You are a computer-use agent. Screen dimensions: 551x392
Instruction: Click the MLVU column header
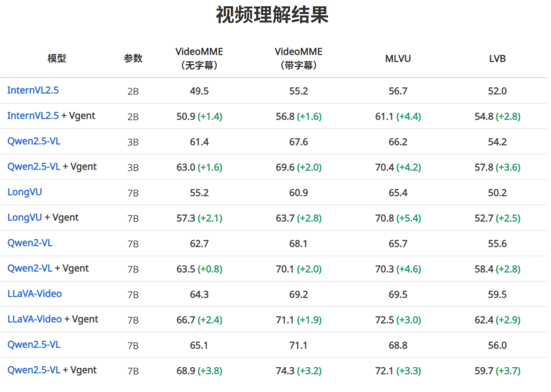point(398,58)
